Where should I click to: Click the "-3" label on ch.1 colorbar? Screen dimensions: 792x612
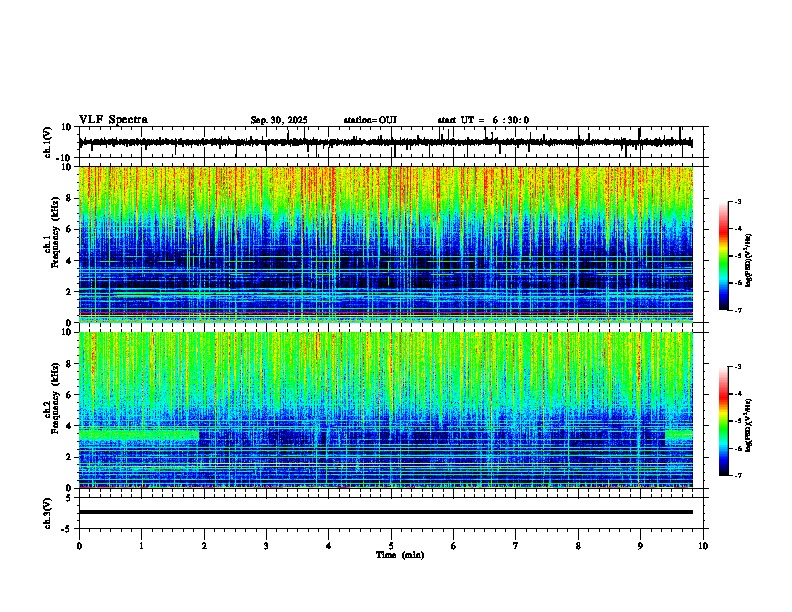tap(737, 201)
